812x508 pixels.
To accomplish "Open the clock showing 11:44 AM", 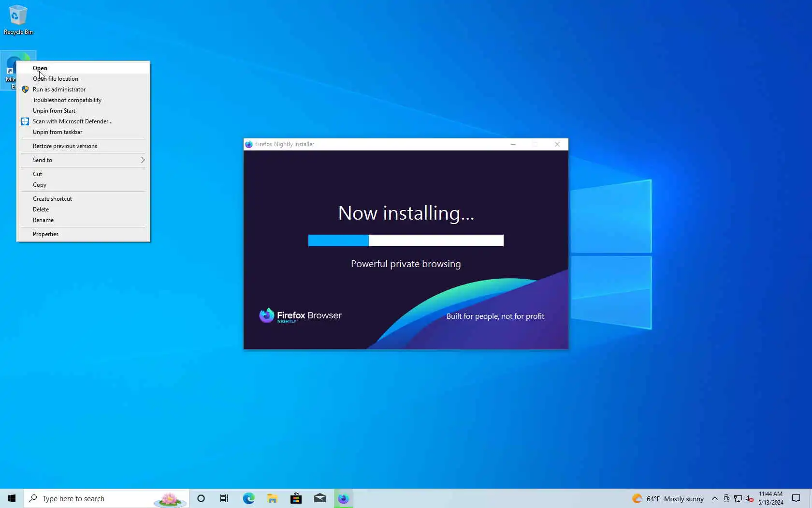I will (x=770, y=498).
